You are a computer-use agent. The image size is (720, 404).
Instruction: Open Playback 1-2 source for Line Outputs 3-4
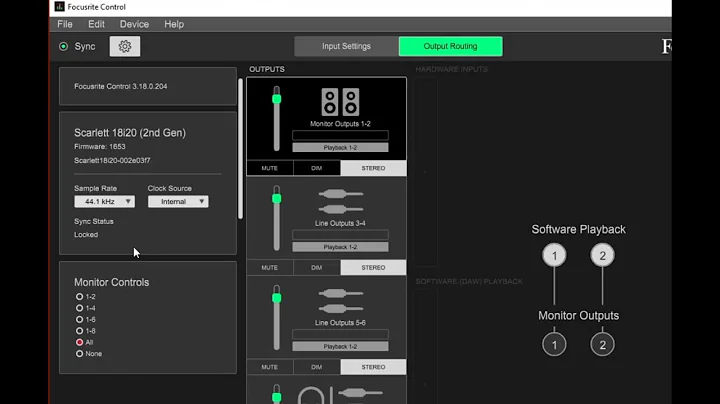coord(340,247)
